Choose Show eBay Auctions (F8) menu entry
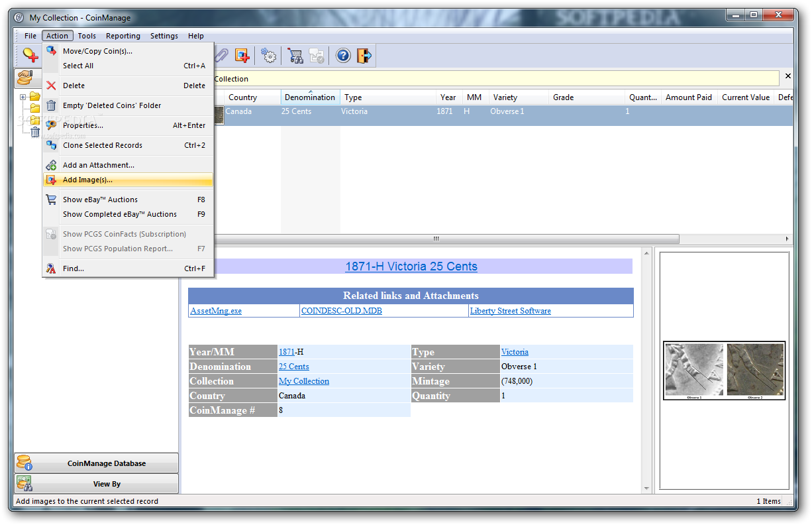Viewport: 812px width, 525px height. click(128, 200)
